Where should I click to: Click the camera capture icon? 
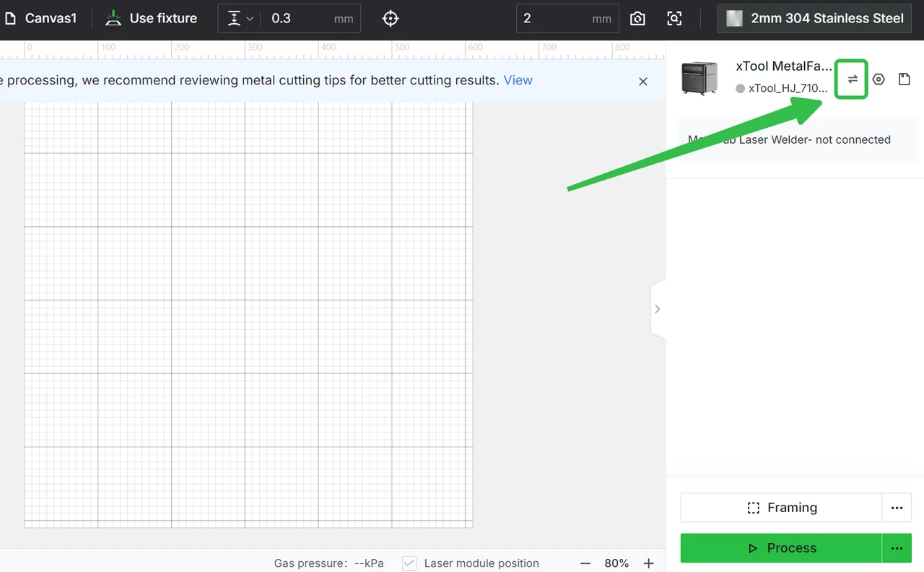637,19
